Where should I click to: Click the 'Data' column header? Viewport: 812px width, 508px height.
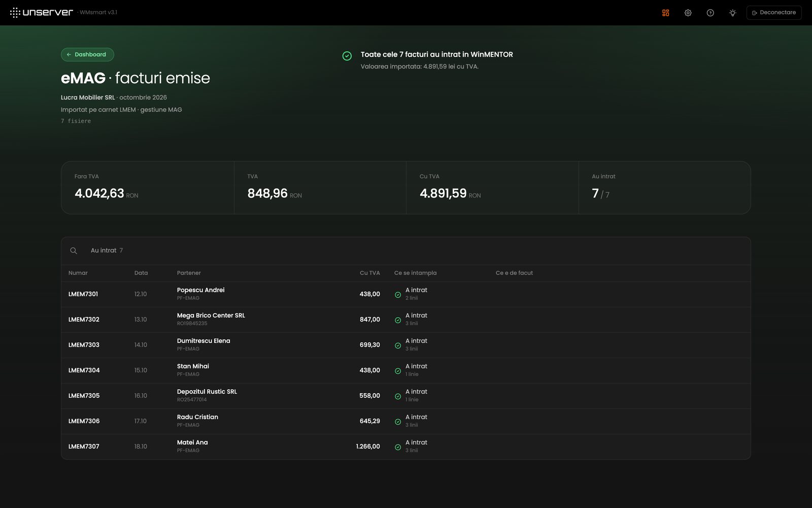click(141, 273)
